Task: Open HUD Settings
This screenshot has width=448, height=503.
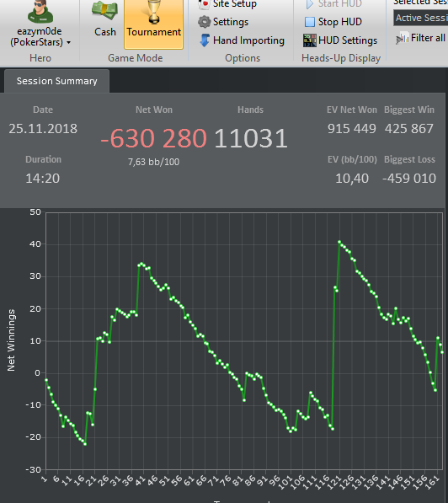Action: point(340,40)
